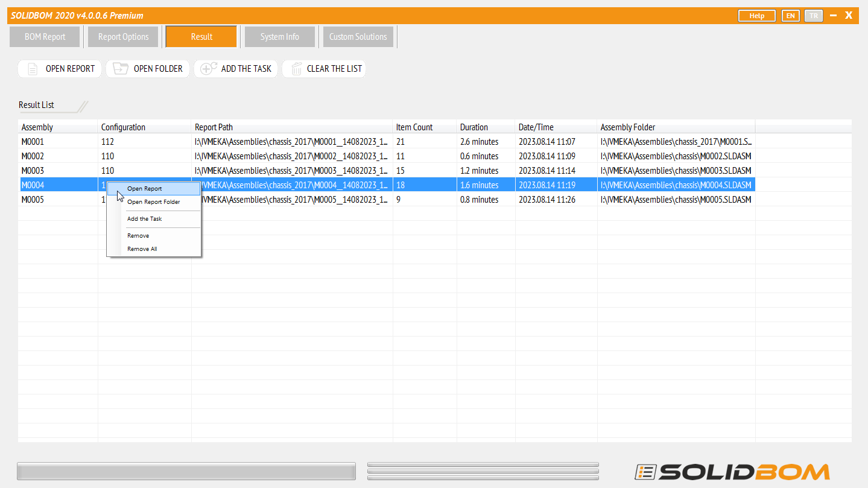This screenshot has height=488, width=868.
Task: Select the M0001 assembly row
Action: coord(387,142)
